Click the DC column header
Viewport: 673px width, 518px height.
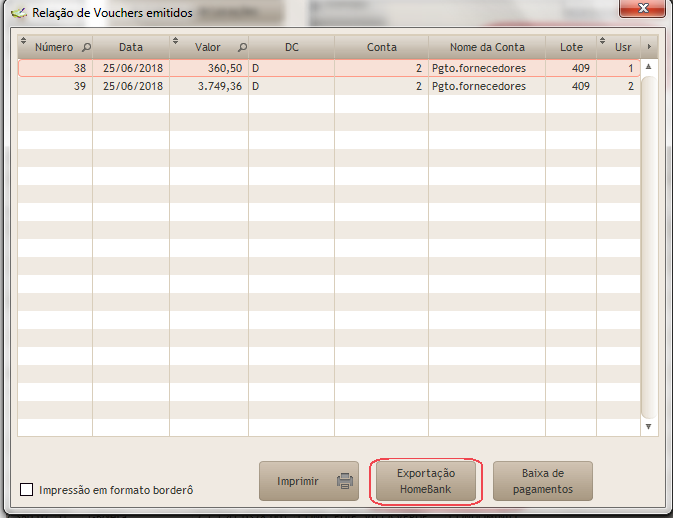click(x=291, y=47)
